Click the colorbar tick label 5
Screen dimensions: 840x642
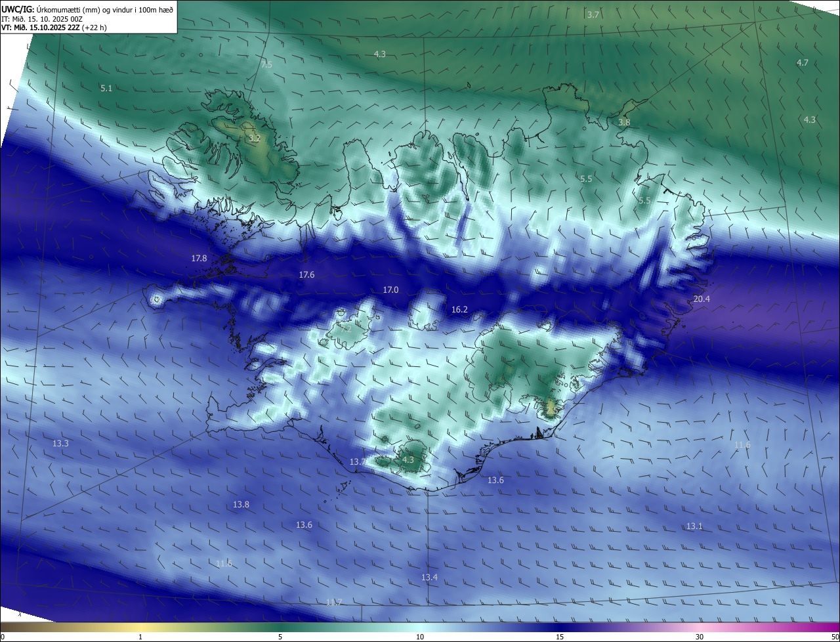(280, 637)
